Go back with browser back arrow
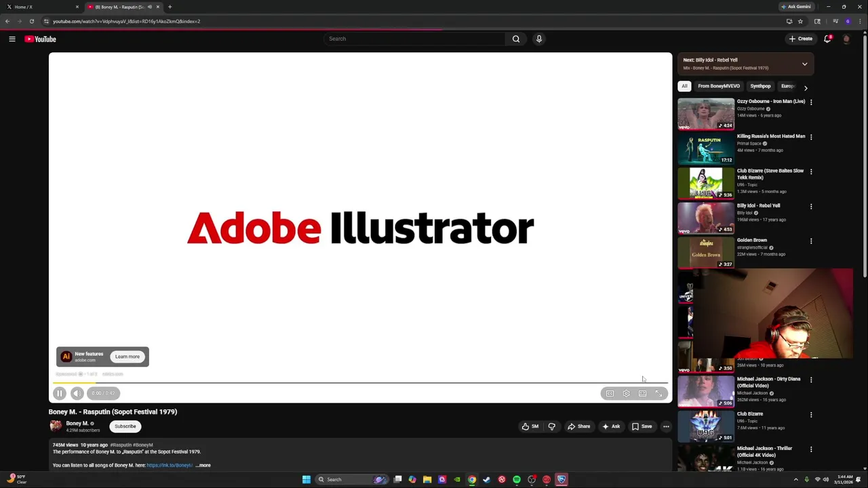 (7, 21)
